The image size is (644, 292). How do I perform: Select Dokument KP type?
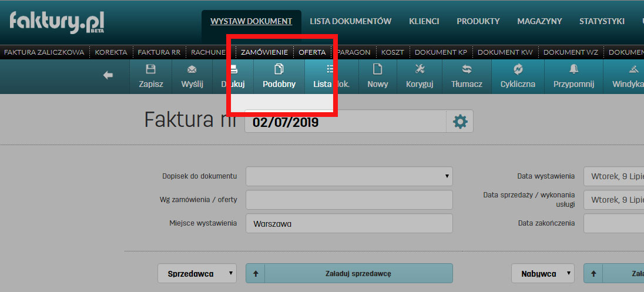[441, 52]
